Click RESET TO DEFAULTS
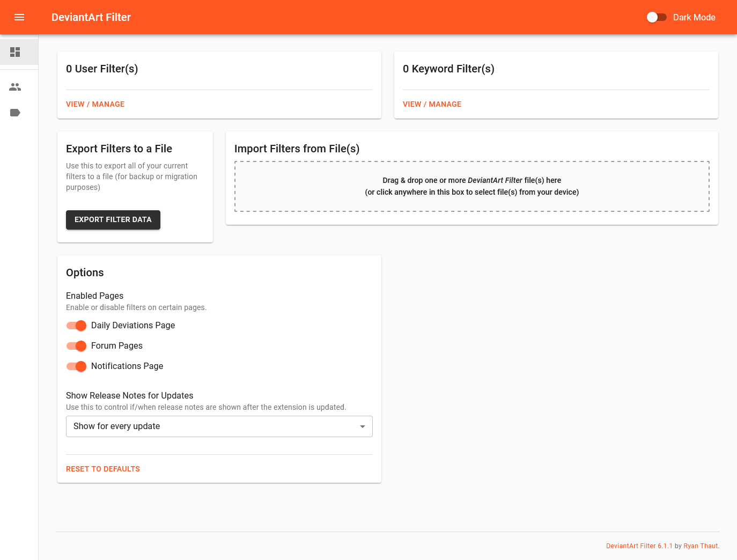Screen dimensions: 737x560 (x=103, y=469)
